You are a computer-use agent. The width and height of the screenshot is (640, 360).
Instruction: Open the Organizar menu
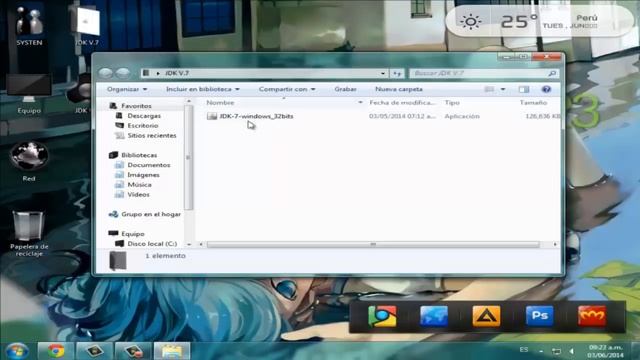coord(127,89)
